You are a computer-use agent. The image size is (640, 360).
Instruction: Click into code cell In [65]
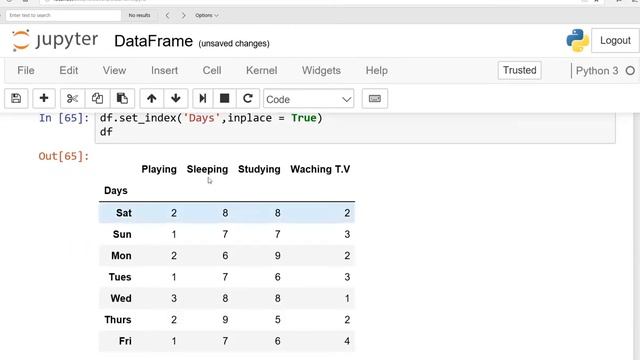point(355,127)
